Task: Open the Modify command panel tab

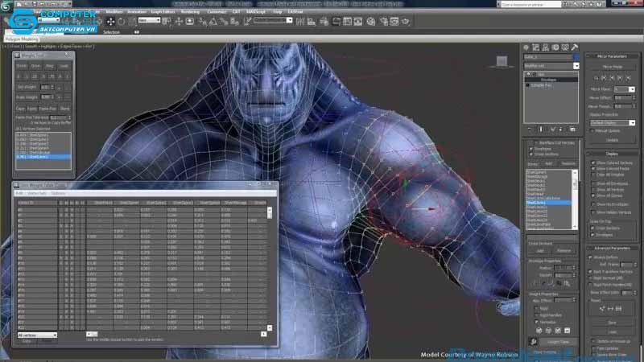Action: tap(535, 47)
